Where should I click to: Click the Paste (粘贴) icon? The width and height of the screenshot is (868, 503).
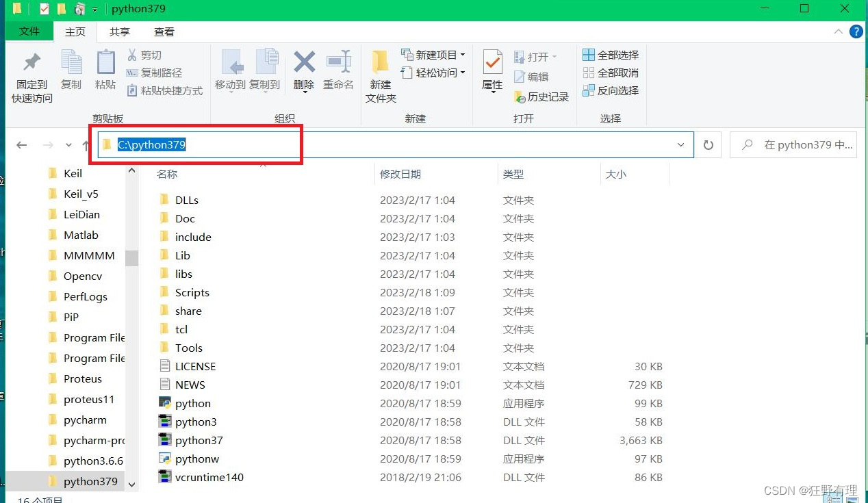point(105,72)
